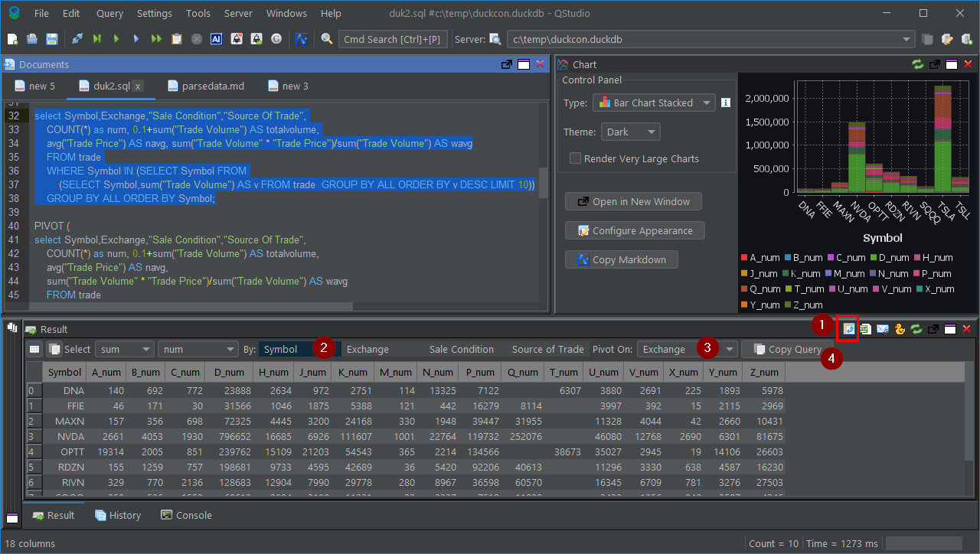Click Open in New Window button
This screenshot has height=554, width=980.
pyautogui.click(x=633, y=201)
